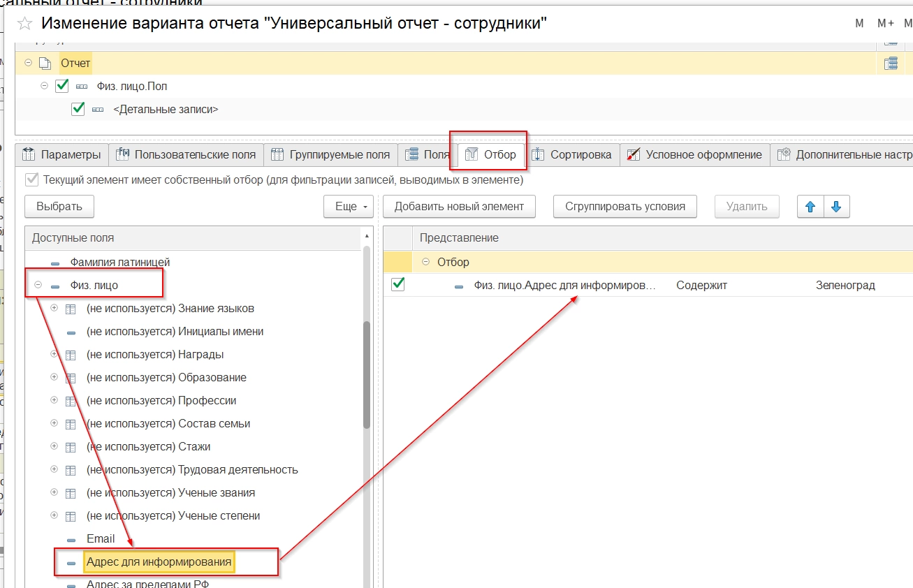
Task: Click the table icon beside Состав семьи
Action: pyautogui.click(x=71, y=424)
